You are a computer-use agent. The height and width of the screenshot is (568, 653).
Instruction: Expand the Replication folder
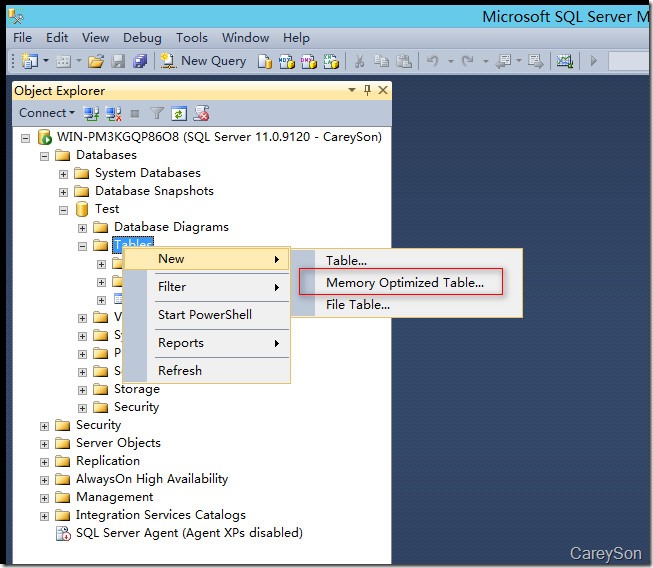[x=44, y=461]
